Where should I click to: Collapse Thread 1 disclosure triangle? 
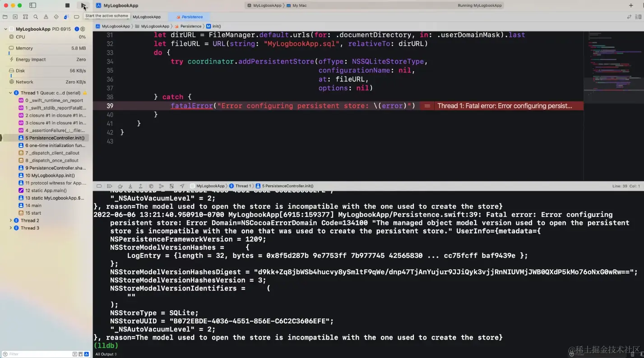click(10, 93)
